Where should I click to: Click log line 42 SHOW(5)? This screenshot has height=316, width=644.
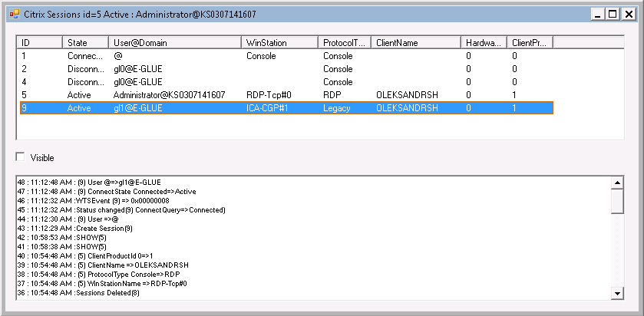coord(62,237)
